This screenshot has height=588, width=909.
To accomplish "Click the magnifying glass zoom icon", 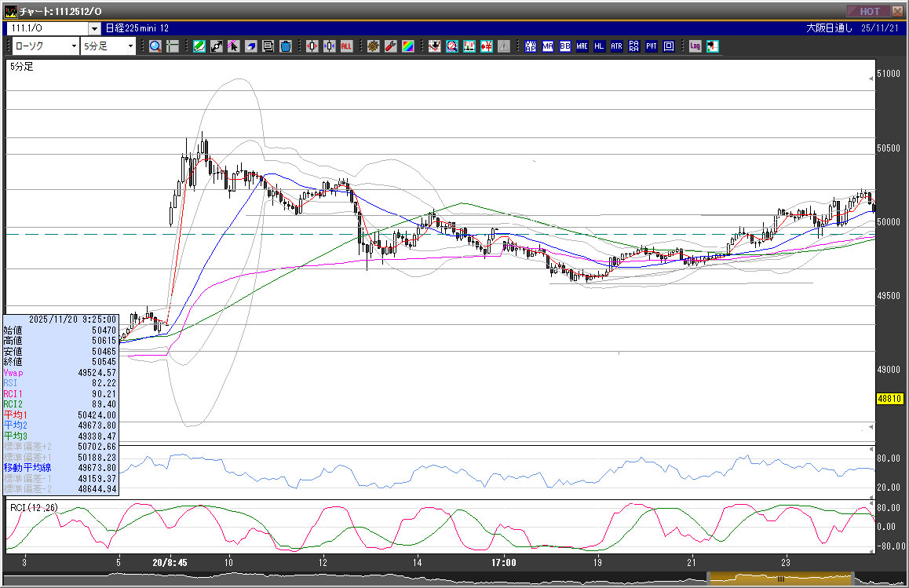I will point(155,46).
